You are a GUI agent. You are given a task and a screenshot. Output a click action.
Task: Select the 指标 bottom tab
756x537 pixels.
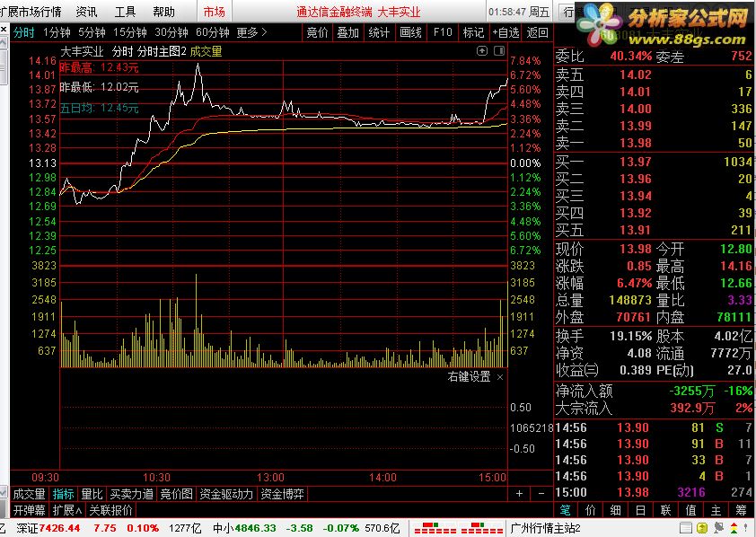(x=63, y=494)
